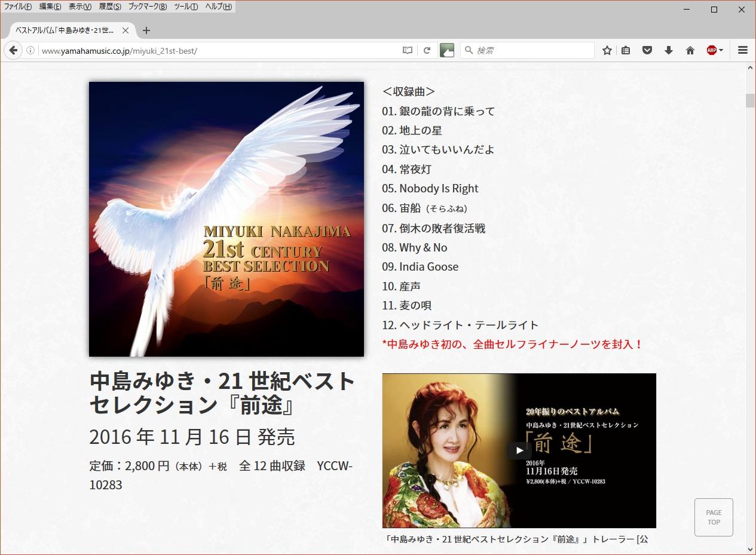Screen dimensions: 756x555
Task: Click track 02. 地上の星
Action: [412, 130]
